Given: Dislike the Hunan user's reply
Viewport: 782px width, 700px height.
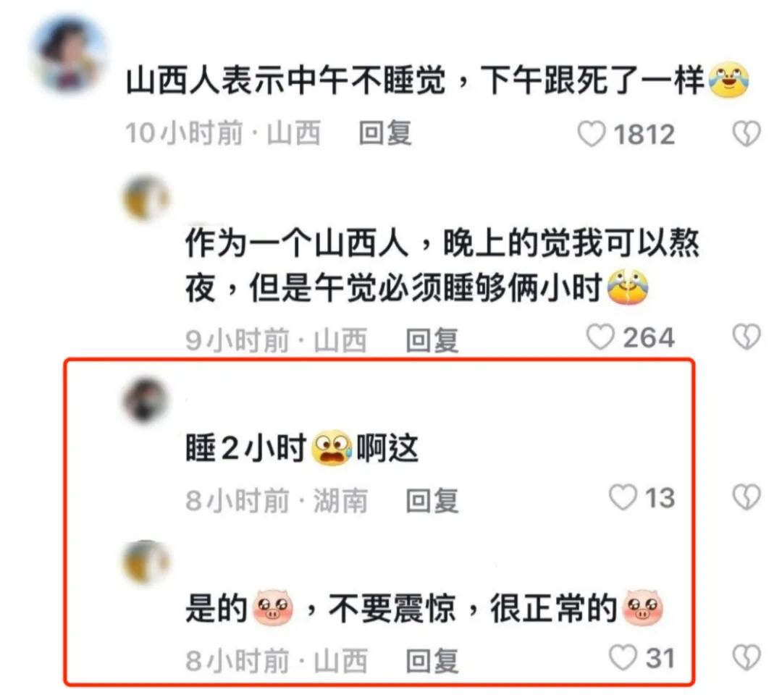Looking at the screenshot, I should pos(747,497).
